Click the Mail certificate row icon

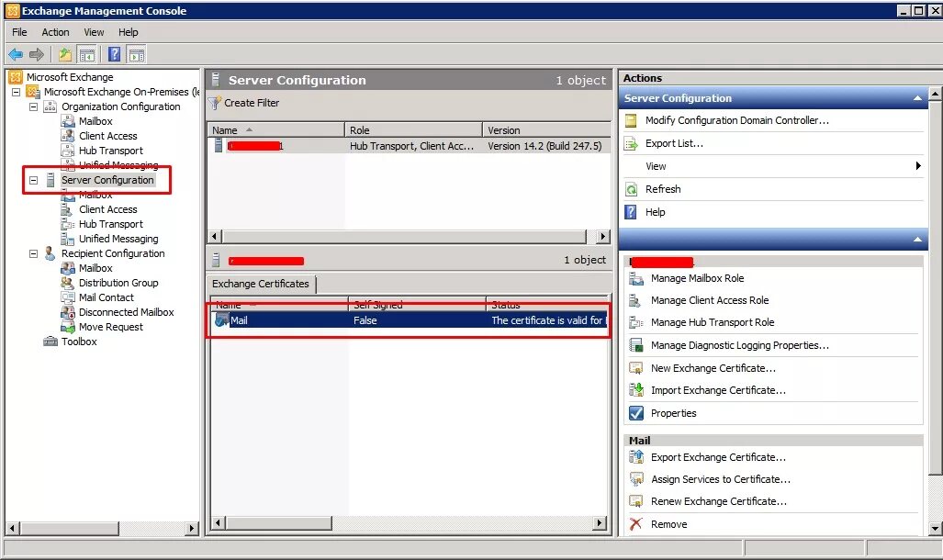(221, 320)
